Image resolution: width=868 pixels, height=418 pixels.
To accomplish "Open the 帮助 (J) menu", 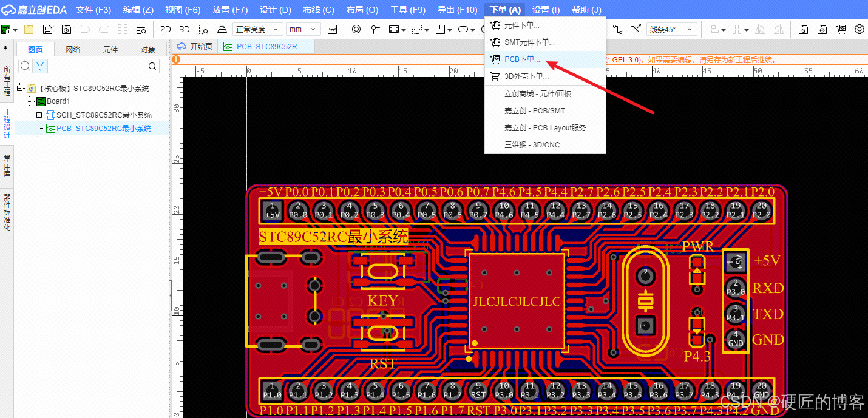I will (x=586, y=10).
